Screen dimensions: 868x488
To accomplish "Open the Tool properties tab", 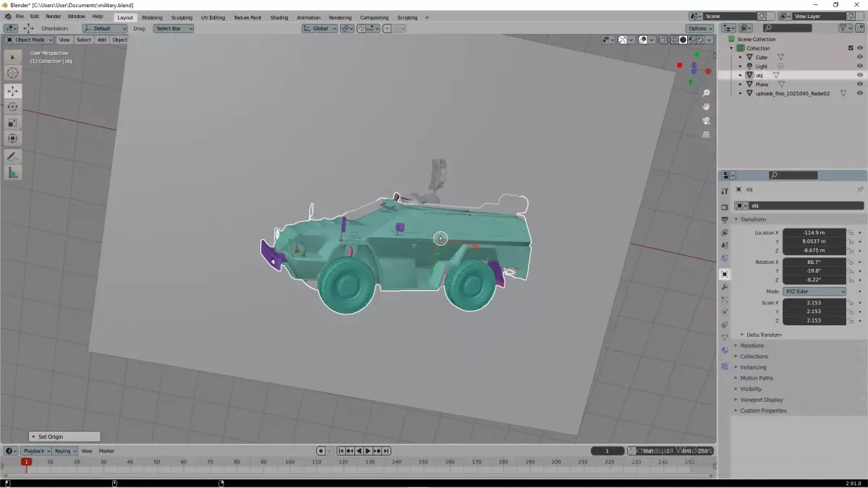I will [725, 192].
